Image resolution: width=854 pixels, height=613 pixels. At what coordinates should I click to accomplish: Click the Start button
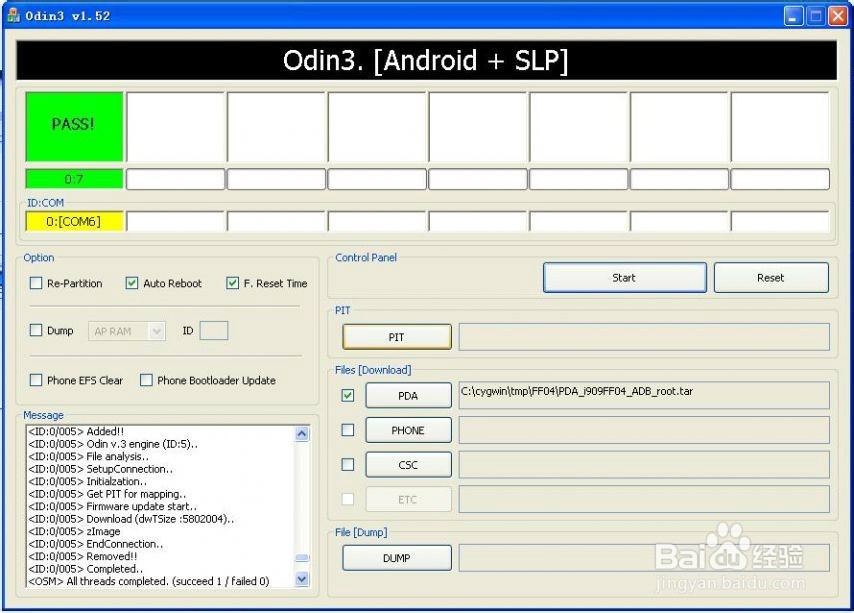pos(625,278)
